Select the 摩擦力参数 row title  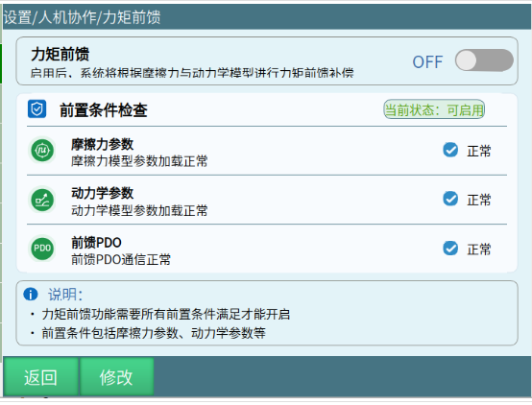click(x=102, y=144)
